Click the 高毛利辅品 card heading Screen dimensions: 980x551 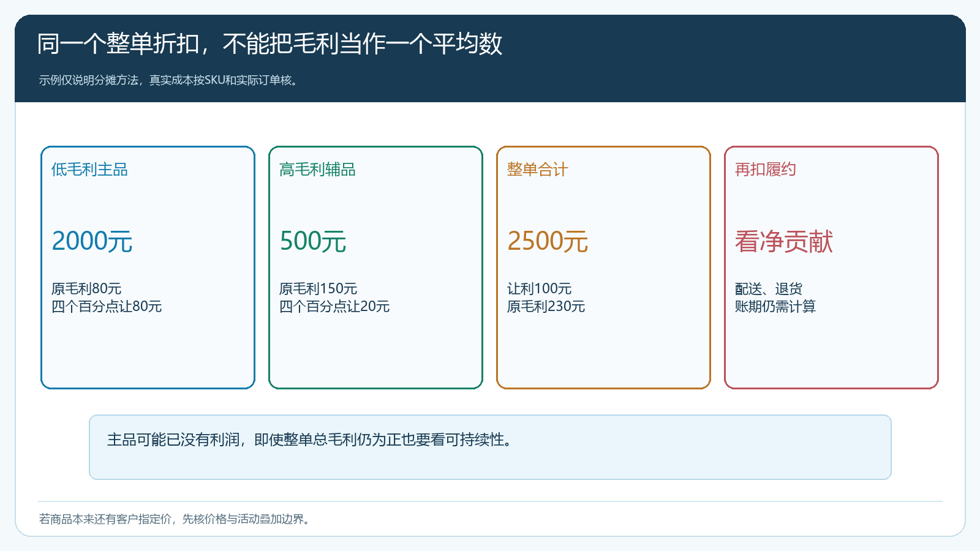[x=317, y=170]
